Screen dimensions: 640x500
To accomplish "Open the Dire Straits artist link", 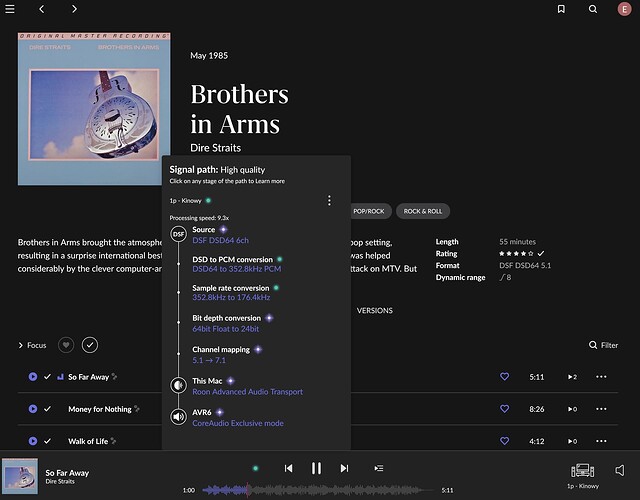I will (216, 148).
